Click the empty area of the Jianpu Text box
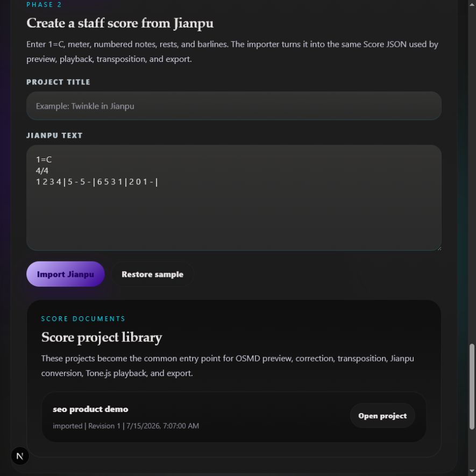The height and width of the screenshot is (476, 476). (234, 218)
